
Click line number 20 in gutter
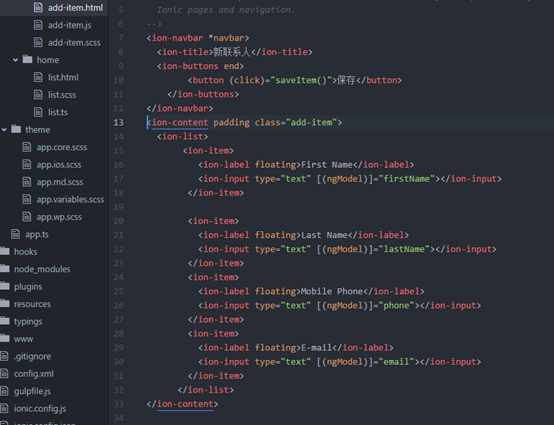click(x=119, y=221)
